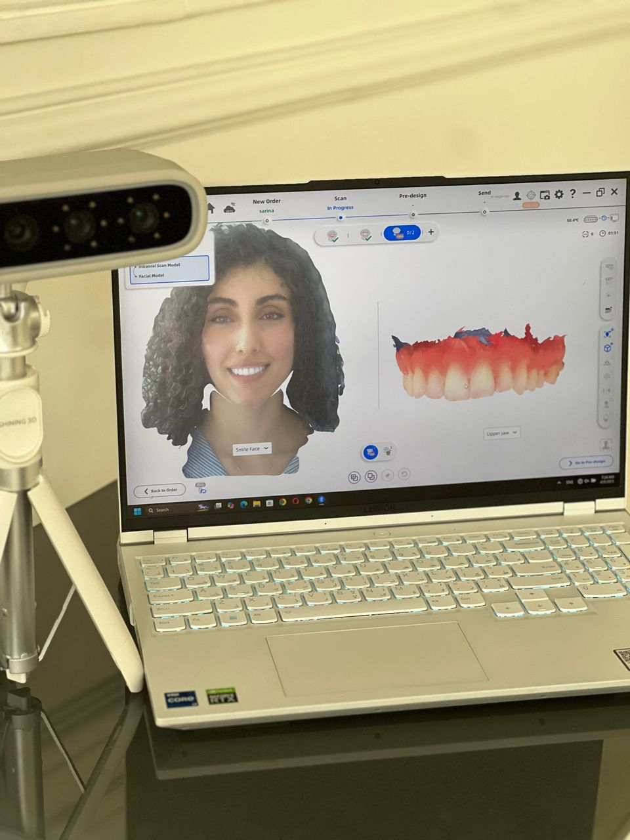The image size is (630, 840).
Task: Open the Upper jaw dropdown
Action: click(x=502, y=433)
